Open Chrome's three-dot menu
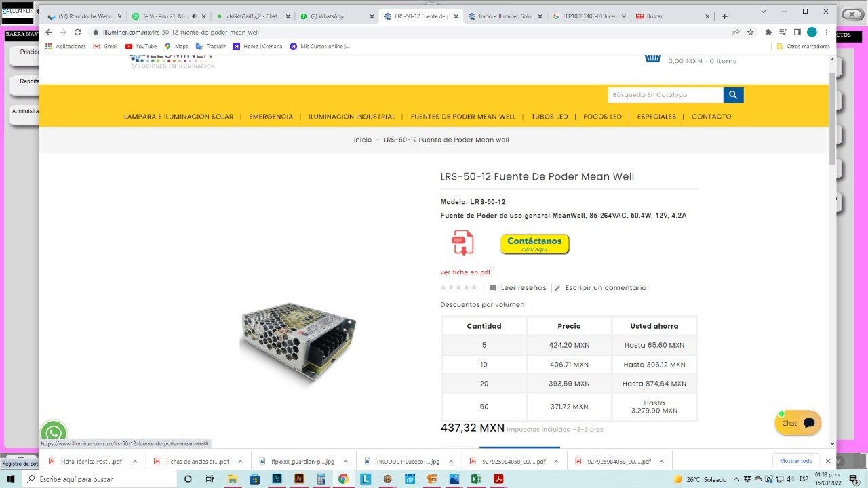The height and width of the screenshot is (488, 868). coord(827,32)
